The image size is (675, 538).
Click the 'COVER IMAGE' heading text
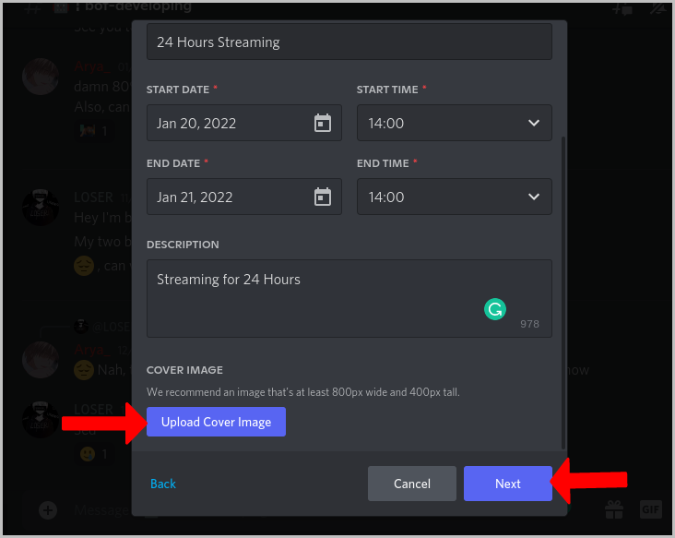click(185, 370)
